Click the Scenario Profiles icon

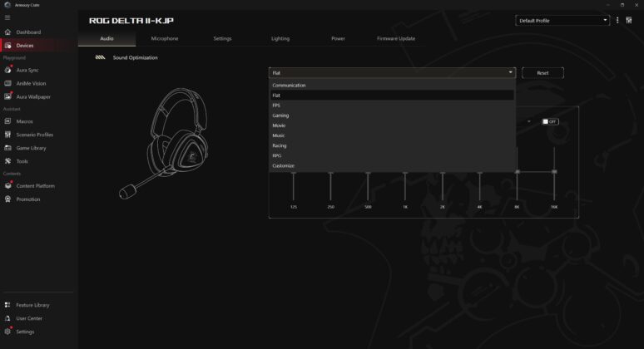tap(7, 135)
